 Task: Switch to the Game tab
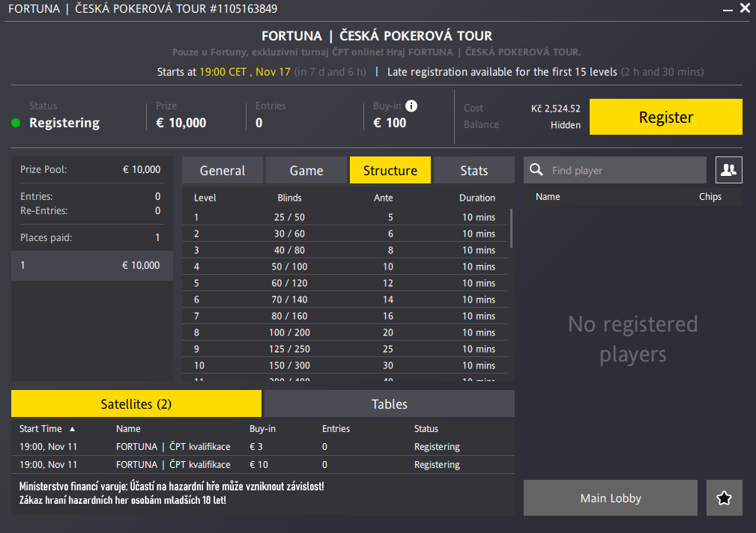306,170
